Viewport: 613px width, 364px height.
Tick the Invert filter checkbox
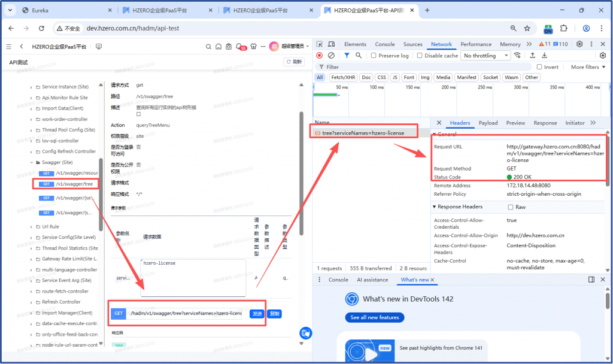click(x=539, y=67)
